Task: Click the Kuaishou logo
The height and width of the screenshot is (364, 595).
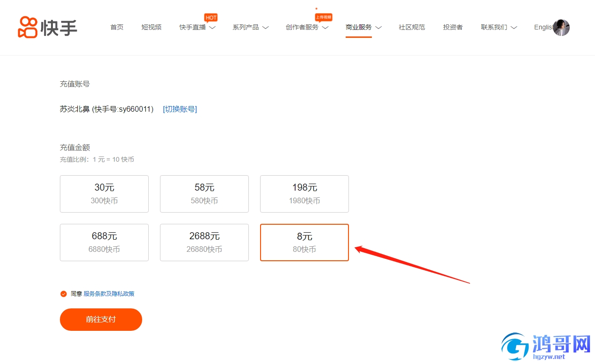Action: pyautogui.click(x=48, y=27)
